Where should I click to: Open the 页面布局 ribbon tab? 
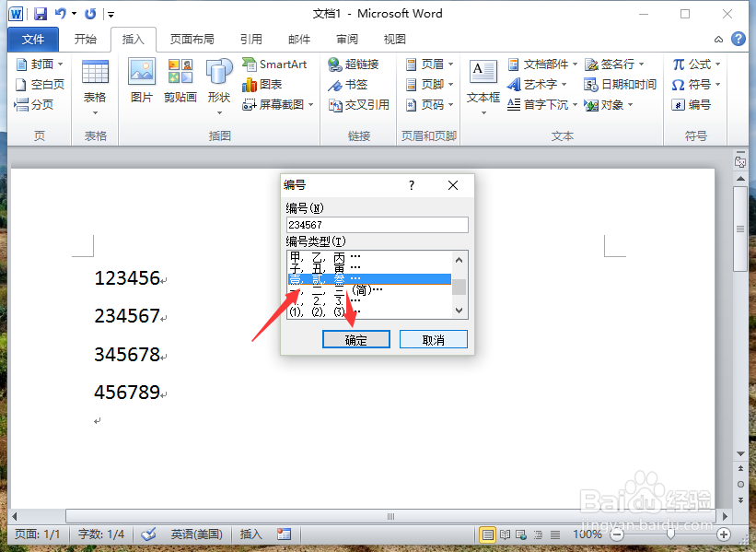pos(192,39)
